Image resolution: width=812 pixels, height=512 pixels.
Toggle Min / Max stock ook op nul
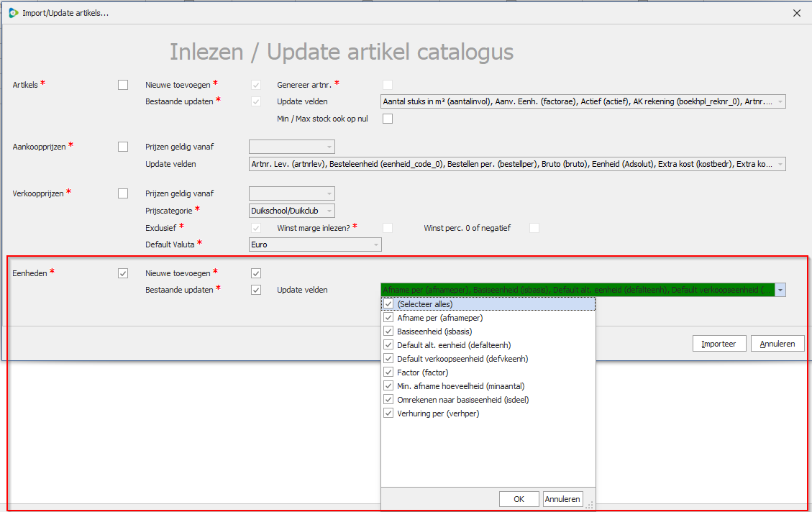(388, 119)
